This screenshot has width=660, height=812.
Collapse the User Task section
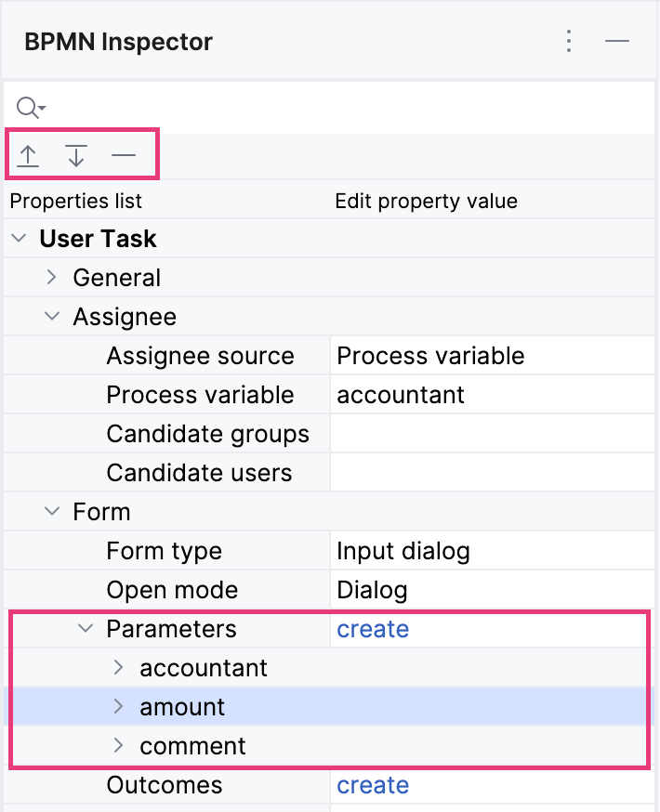19,238
